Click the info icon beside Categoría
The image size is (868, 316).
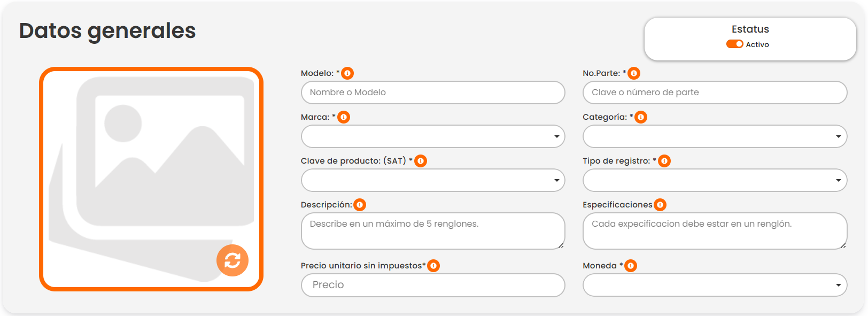click(641, 117)
